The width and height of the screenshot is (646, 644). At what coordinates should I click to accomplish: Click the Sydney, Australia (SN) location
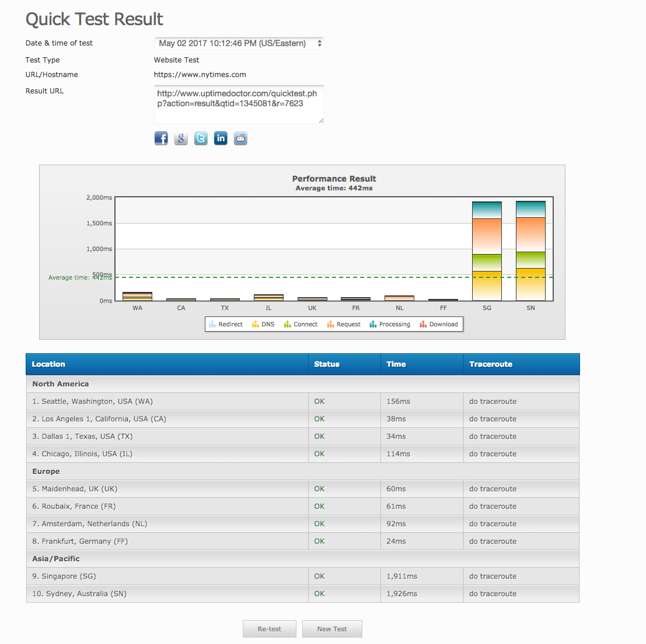[79, 594]
